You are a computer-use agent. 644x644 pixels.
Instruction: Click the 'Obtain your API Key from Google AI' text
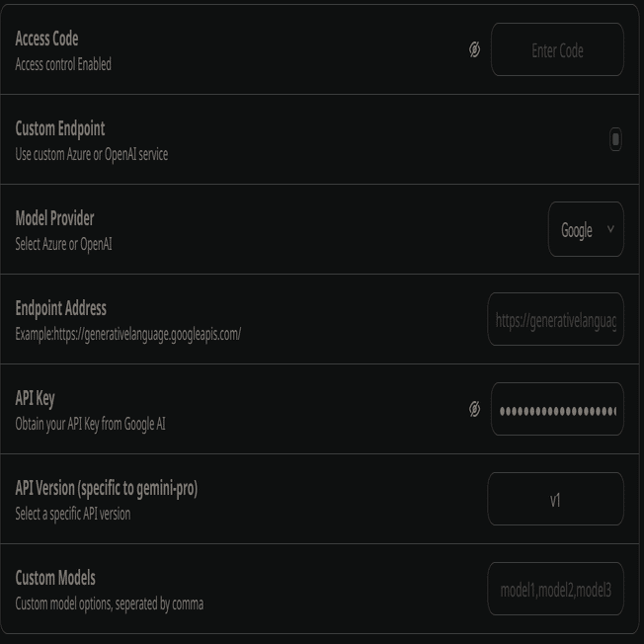click(90, 424)
